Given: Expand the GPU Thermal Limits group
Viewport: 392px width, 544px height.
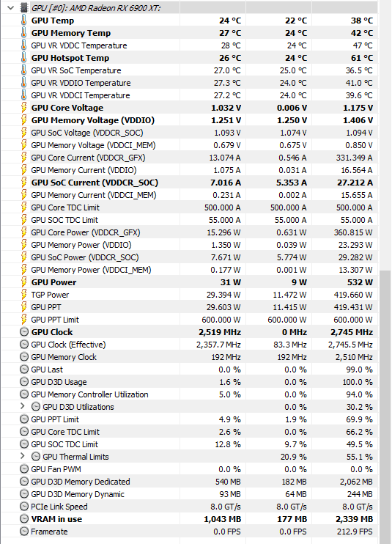Looking at the screenshot, I should click(x=23, y=456).
